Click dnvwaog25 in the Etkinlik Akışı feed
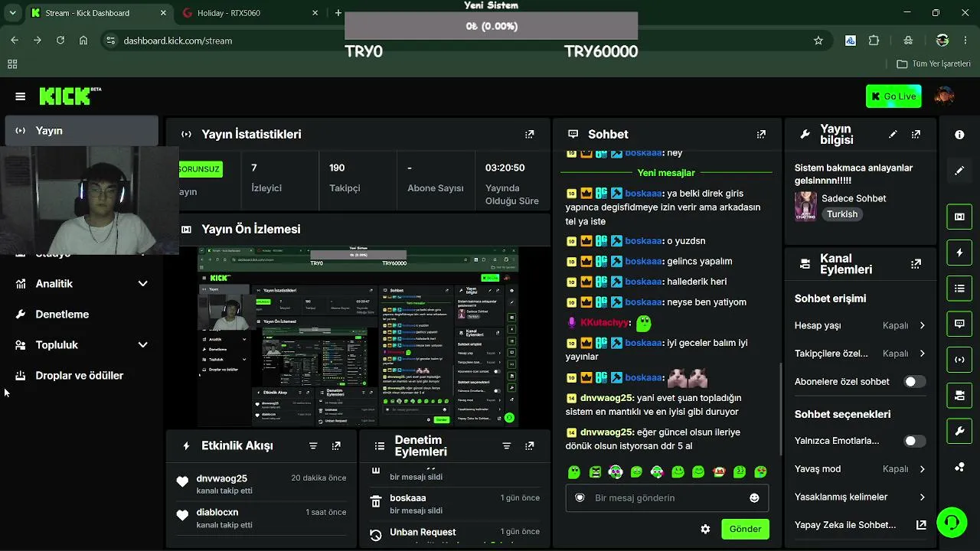The width and height of the screenshot is (980, 551). click(x=221, y=478)
